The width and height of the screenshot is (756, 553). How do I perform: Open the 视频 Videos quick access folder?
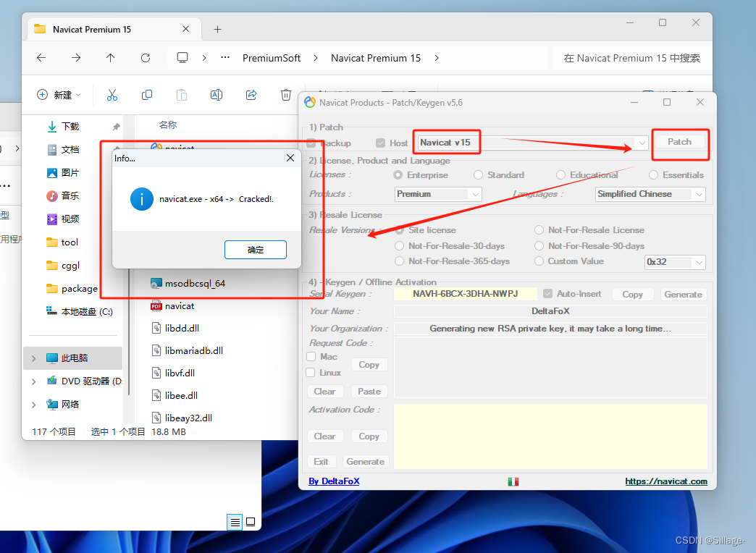(x=63, y=219)
